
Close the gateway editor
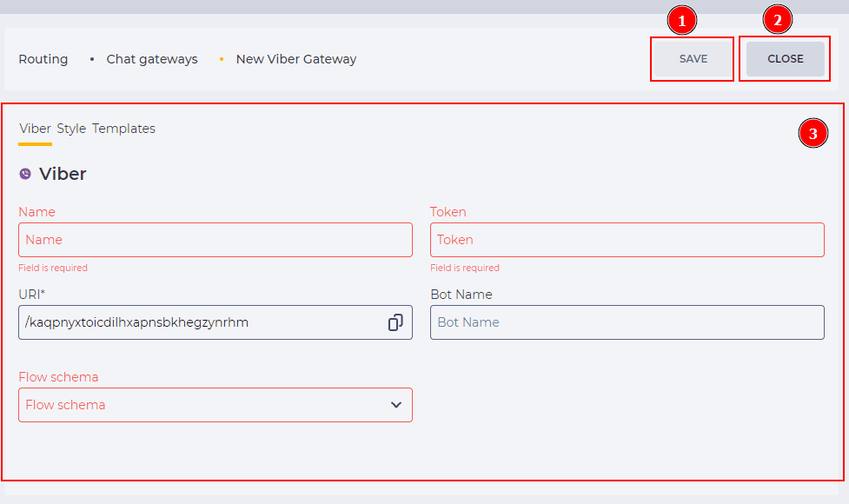coord(785,59)
